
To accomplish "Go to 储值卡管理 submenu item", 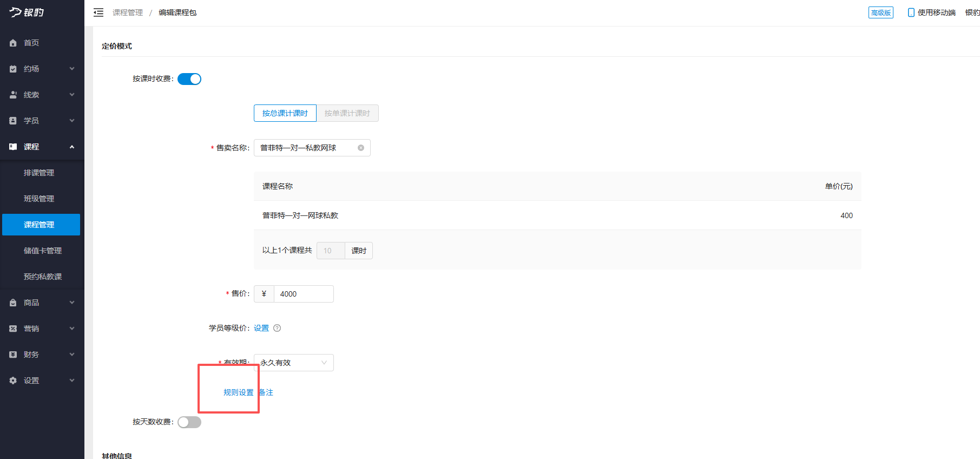I will click(x=43, y=251).
